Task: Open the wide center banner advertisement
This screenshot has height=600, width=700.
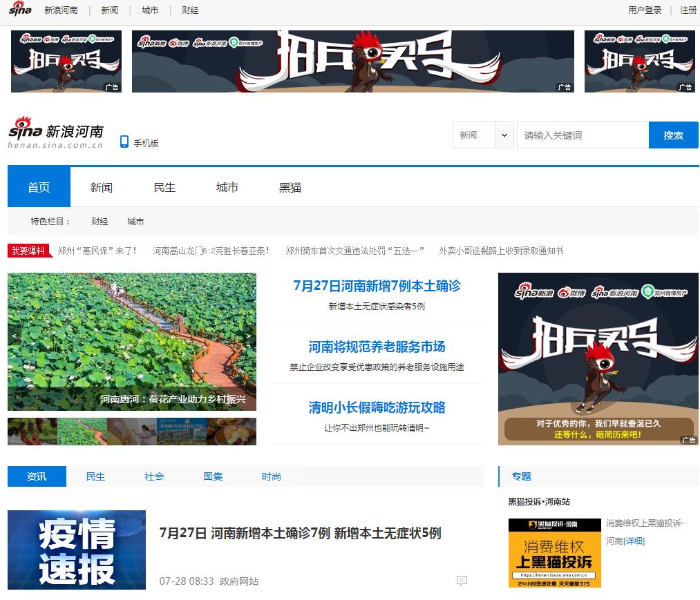Action: [x=352, y=61]
